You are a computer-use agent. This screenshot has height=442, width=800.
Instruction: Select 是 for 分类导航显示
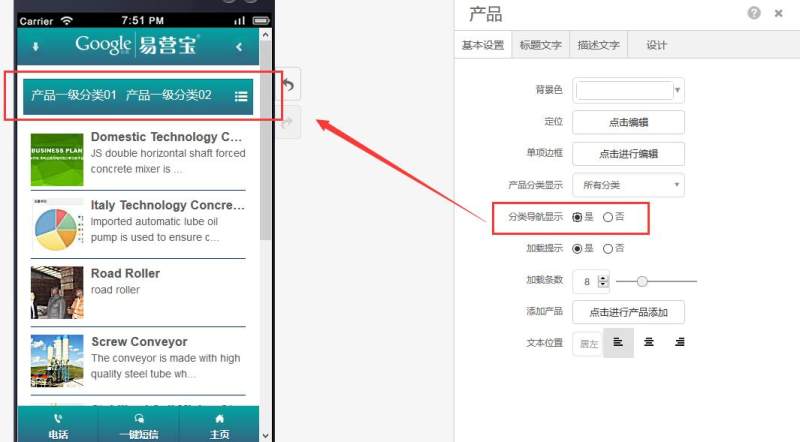tap(577, 217)
